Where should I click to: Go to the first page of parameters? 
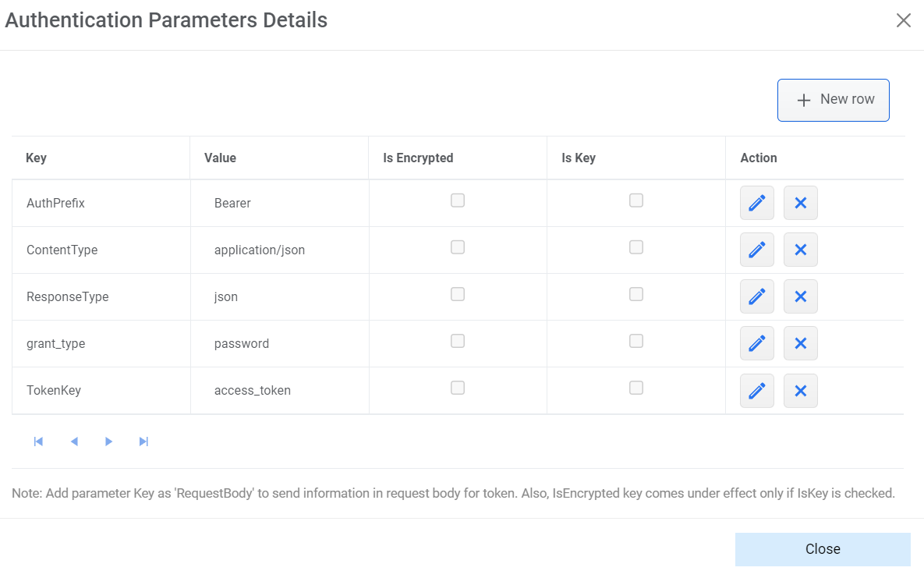pyautogui.click(x=38, y=441)
